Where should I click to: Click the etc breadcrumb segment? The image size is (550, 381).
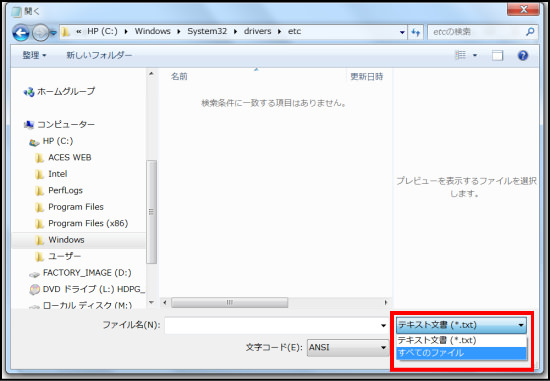[294, 31]
